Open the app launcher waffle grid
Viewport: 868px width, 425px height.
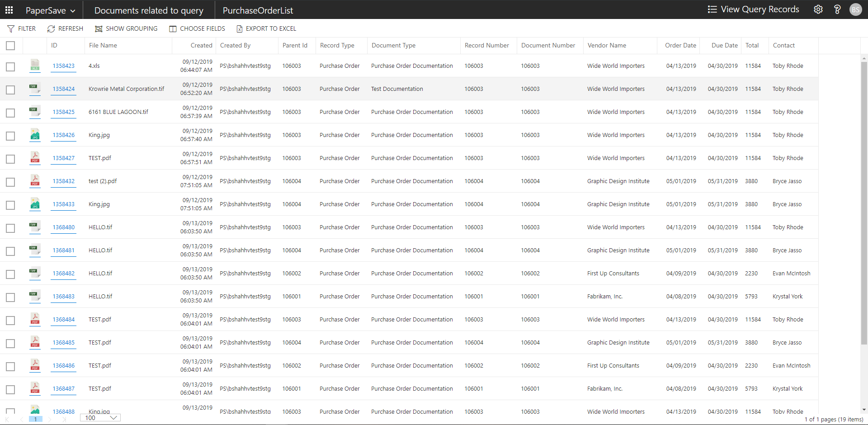[9, 10]
